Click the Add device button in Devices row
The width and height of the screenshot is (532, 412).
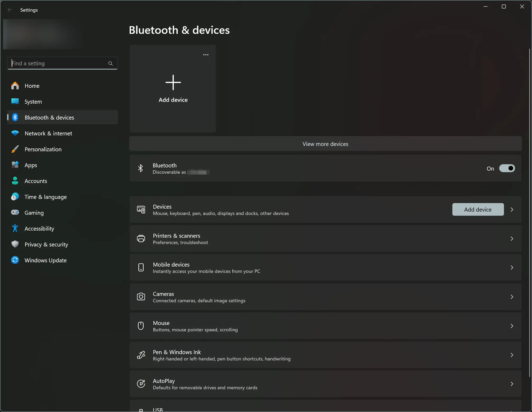(478, 210)
